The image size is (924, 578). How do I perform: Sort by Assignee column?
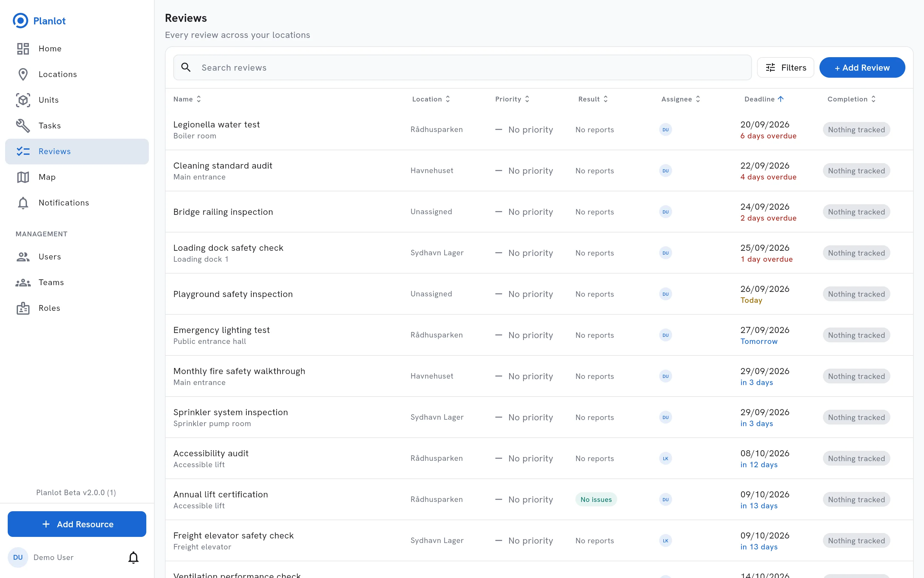click(681, 99)
